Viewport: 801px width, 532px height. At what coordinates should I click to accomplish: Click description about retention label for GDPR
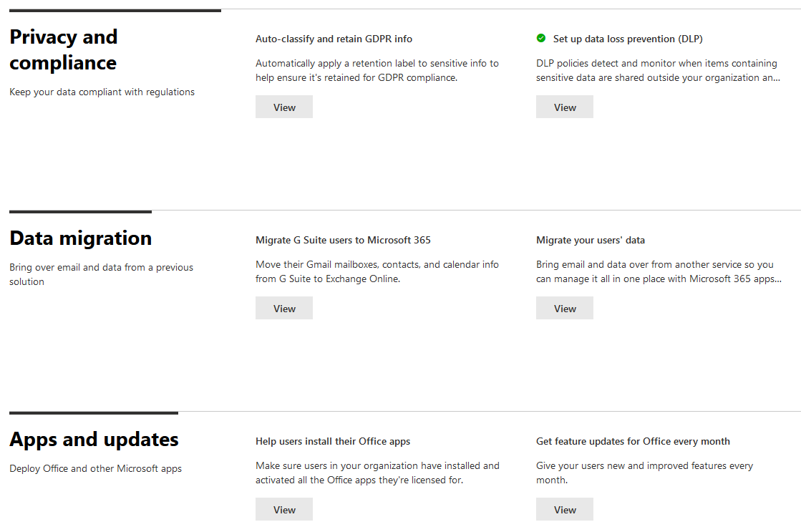tap(377, 70)
